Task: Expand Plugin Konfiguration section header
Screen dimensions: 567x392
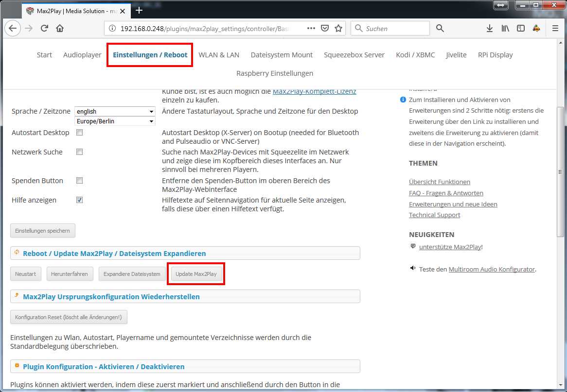Action: click(x=185, y=366)
